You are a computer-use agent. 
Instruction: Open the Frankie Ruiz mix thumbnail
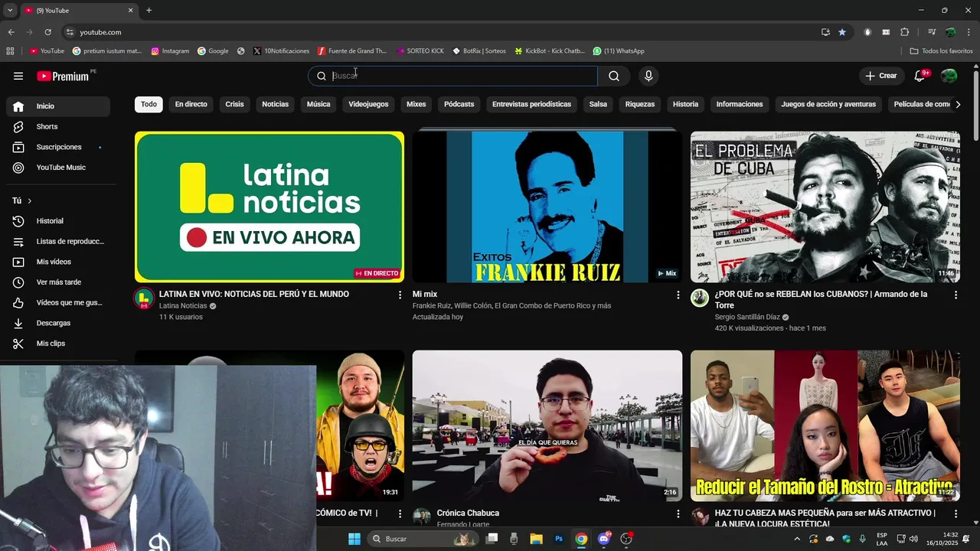pyautogui.click(x=547, y=207)
